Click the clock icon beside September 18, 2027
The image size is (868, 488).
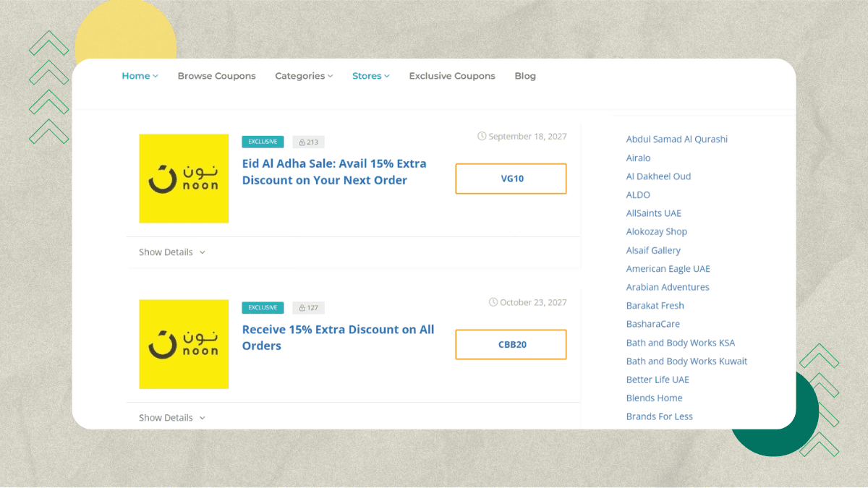482,136
